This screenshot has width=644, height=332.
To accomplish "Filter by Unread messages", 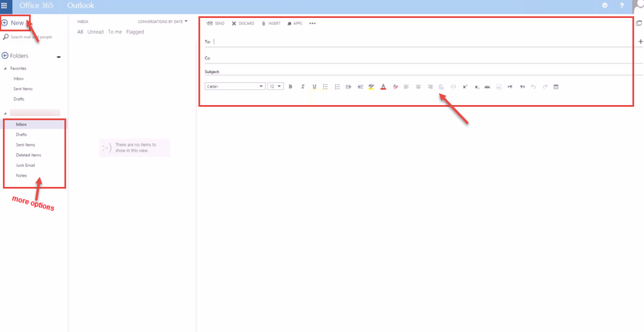I will tap(95, 32).
